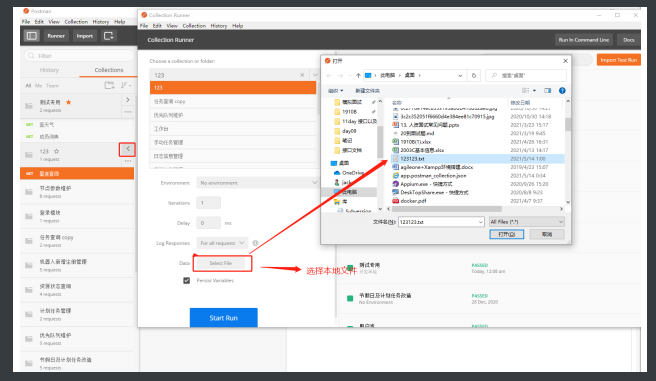The image size is (656, 381).
Task: Open the collections sort order dropdown
Action: [x=126, y=85]
